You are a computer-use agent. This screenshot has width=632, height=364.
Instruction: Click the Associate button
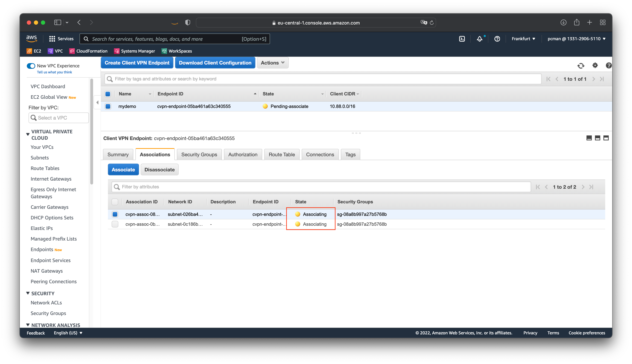[123, 169]
